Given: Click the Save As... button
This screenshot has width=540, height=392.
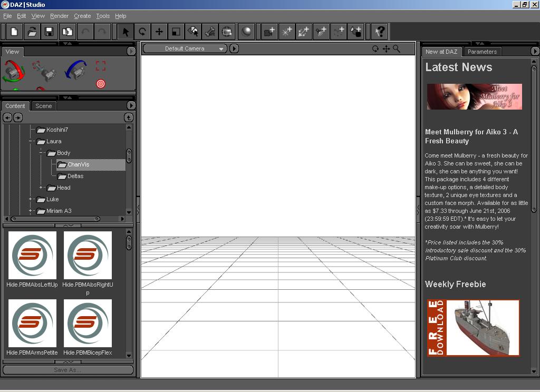Looking at the screenshot, I should [68, 370].
